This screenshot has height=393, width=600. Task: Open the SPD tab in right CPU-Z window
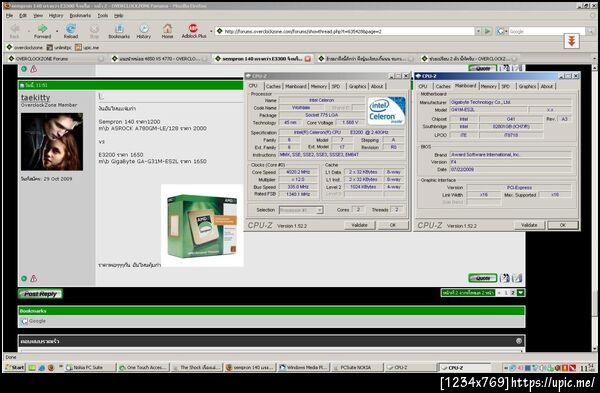(505, 86)
